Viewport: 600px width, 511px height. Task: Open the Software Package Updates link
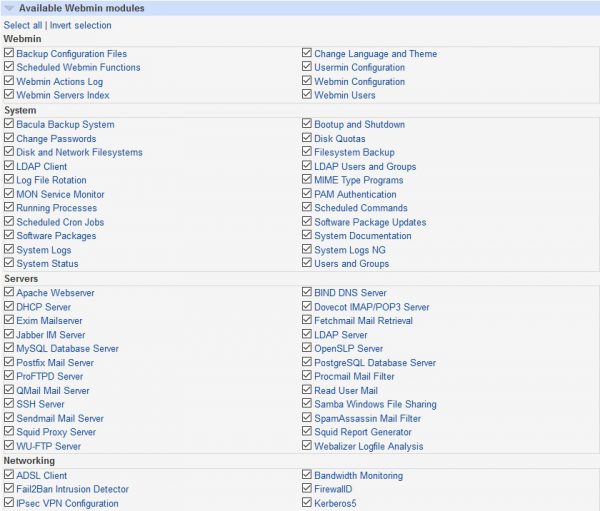tap(370, 222)
